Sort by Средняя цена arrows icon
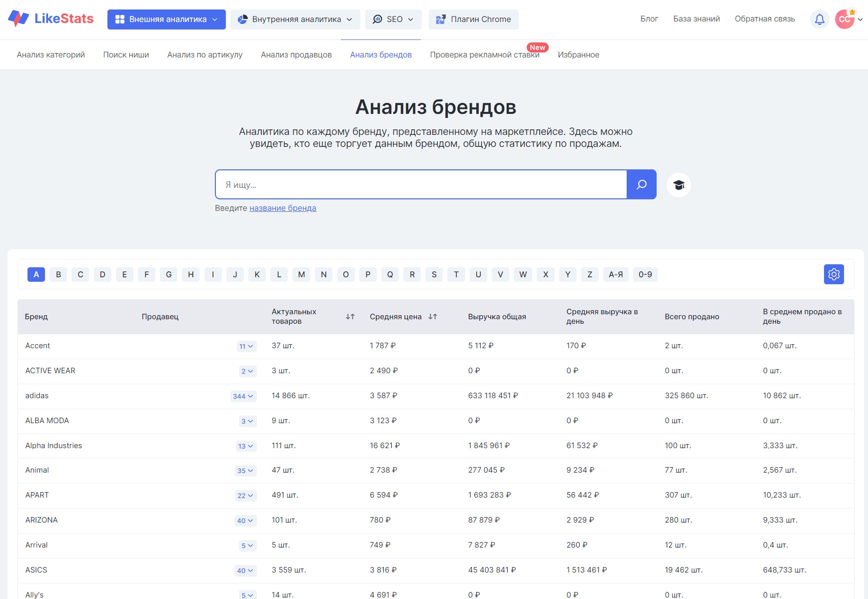The image size is (868, 599). pyautogui.click(x=433, y=317)
